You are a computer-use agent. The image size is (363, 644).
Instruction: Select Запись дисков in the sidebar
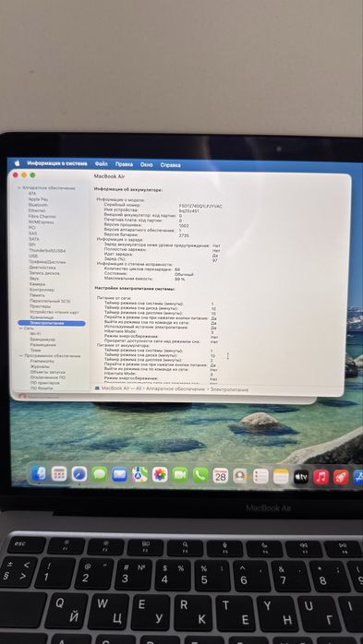tap(44, 273)
